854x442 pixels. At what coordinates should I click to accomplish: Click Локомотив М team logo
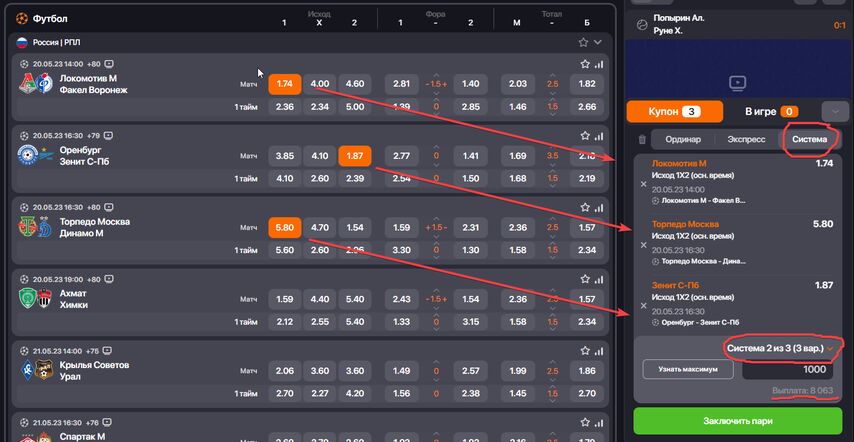28,83
